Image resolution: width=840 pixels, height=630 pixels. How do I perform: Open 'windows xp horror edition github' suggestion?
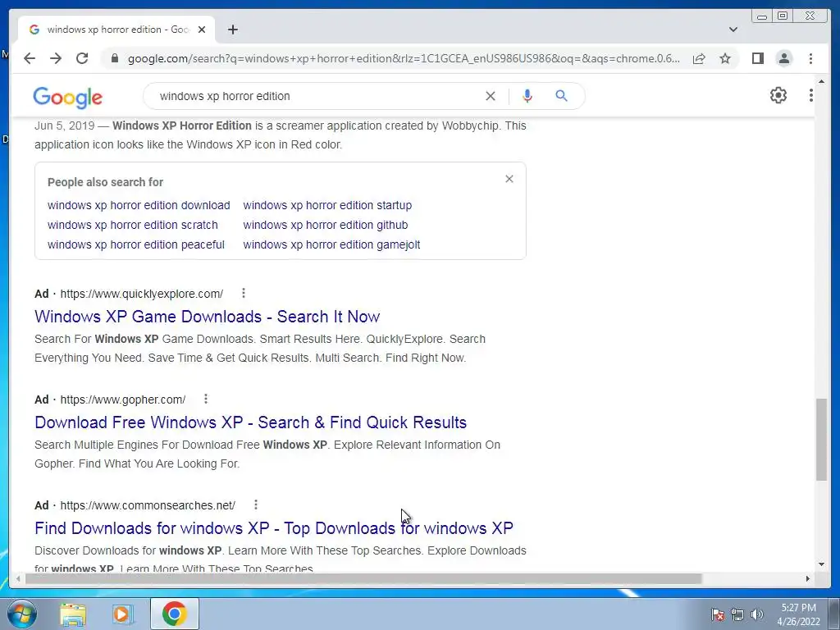point(325,225)
